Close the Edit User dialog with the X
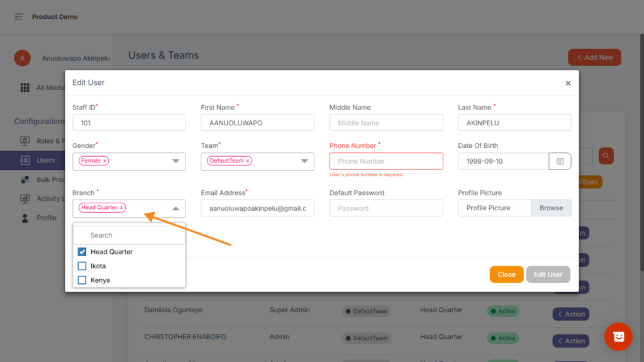The image size is (644, 362). pos(568,83)
